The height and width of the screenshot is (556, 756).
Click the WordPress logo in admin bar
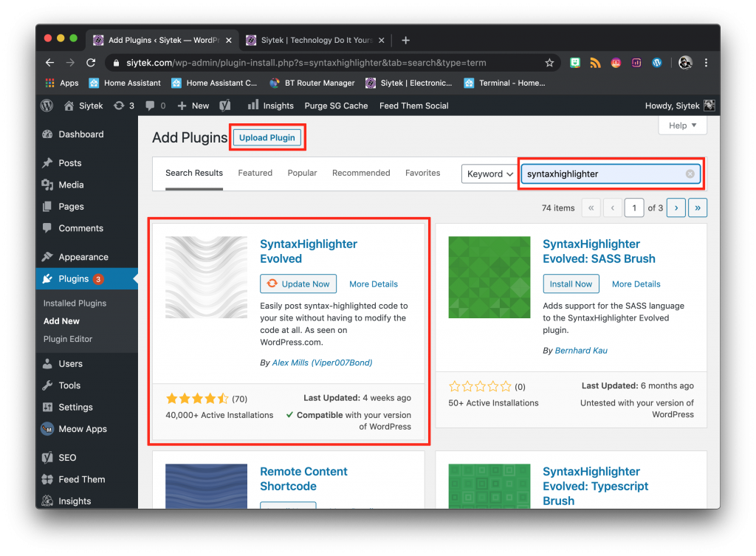(x=47, y=106)
